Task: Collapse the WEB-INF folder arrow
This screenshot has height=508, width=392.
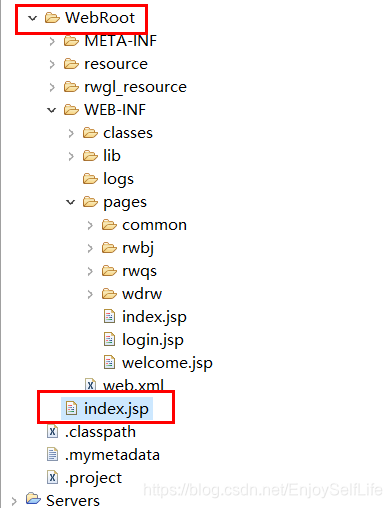Action: coord(52,110)
